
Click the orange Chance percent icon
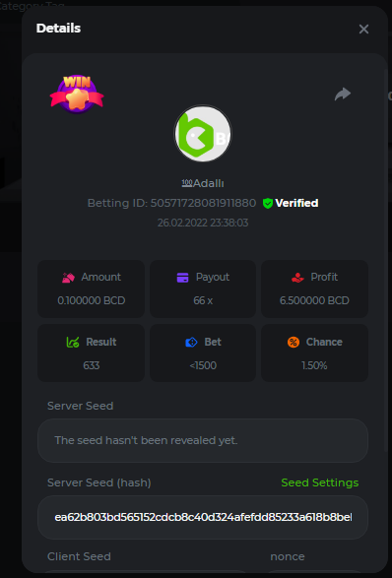coord(294,342)
